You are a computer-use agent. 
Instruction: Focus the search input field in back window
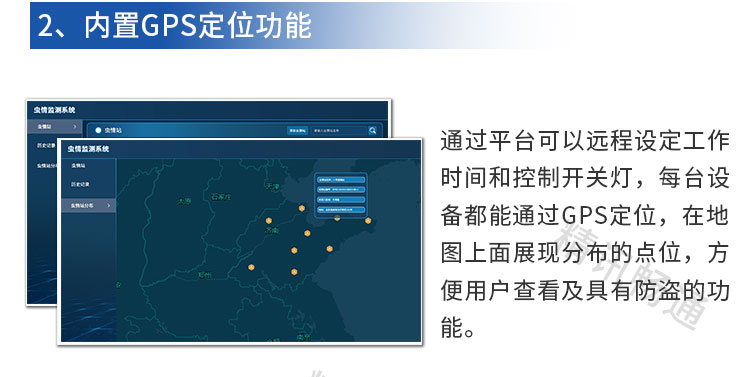(339, 130)
